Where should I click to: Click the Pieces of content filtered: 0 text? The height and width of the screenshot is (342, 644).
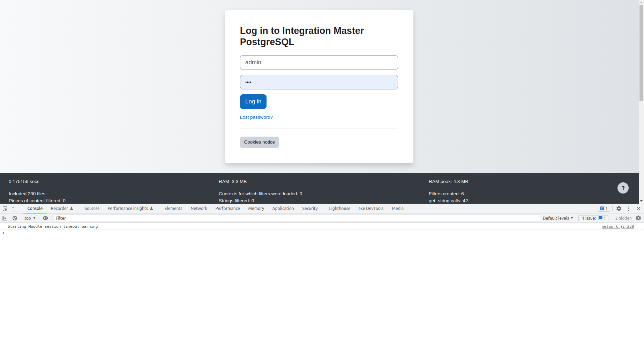click(x=37, y=201)
